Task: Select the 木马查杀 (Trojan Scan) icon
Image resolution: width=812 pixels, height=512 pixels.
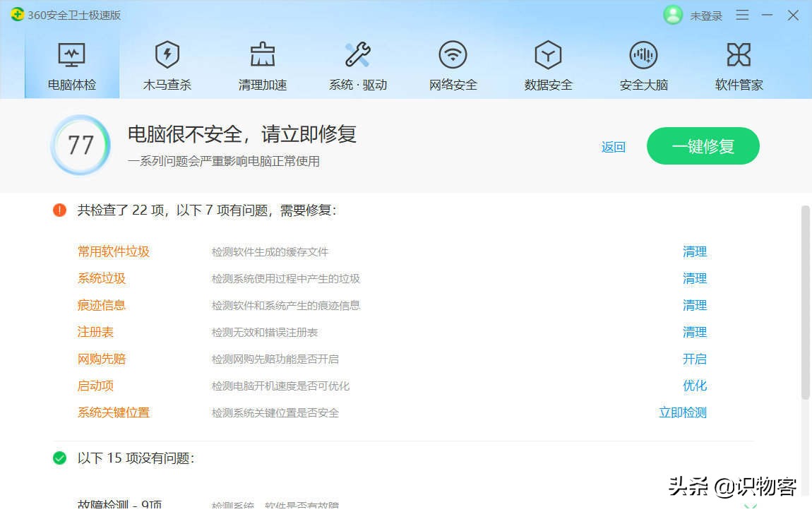Action: pos(167,64)
